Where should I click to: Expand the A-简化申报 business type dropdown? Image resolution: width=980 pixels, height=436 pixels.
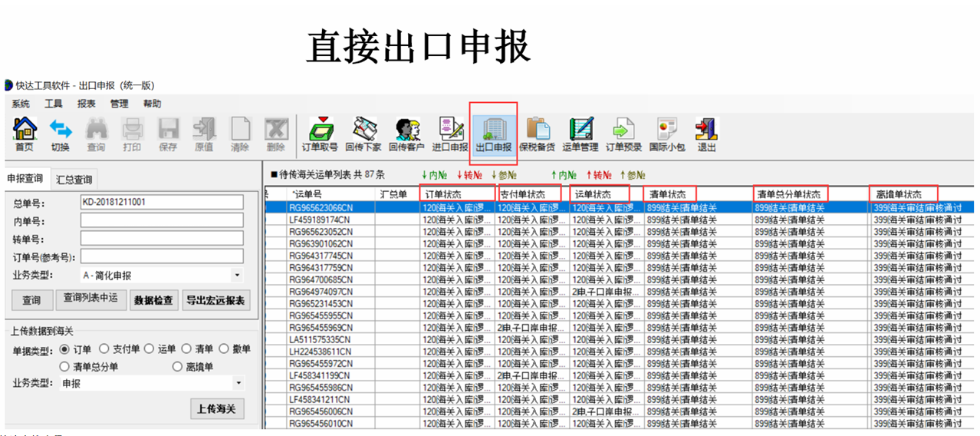click(237, 276)
